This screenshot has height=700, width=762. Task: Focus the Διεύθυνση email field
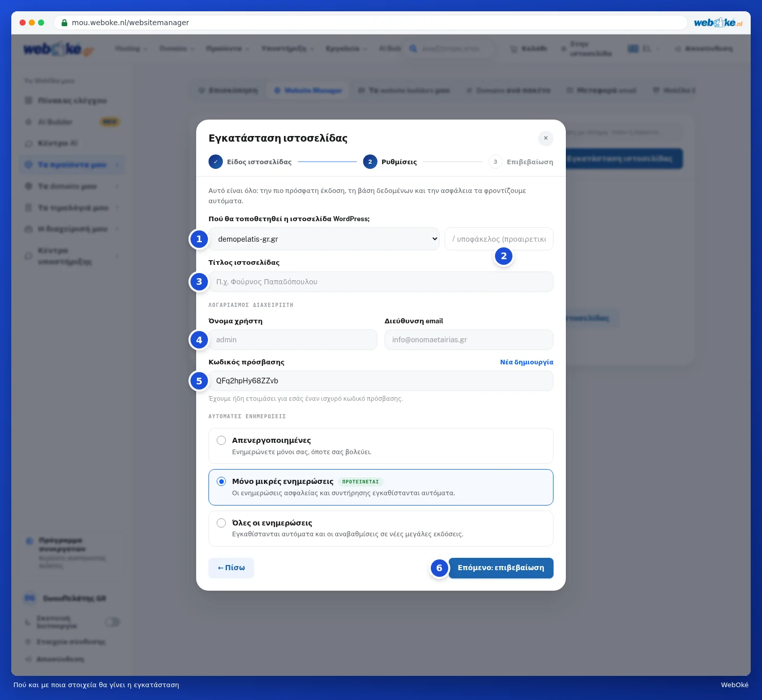[x=469, y=340]
